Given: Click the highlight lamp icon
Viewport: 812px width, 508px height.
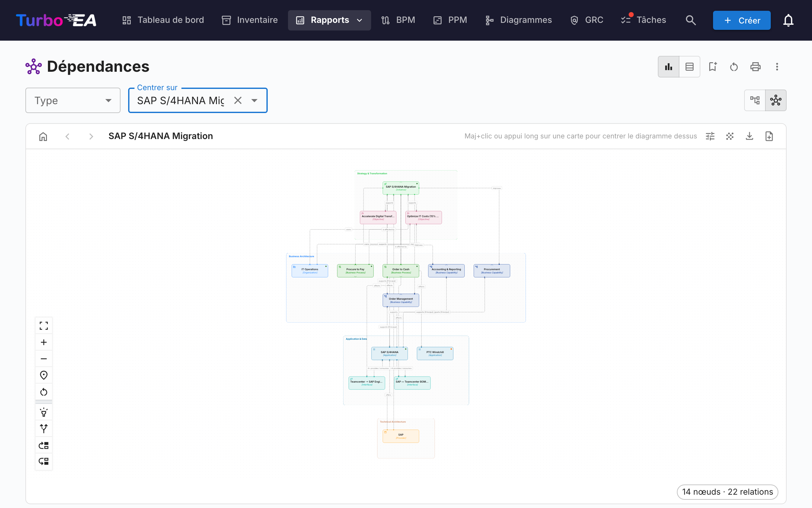Looking at the screenshot, I should (44, 412).
